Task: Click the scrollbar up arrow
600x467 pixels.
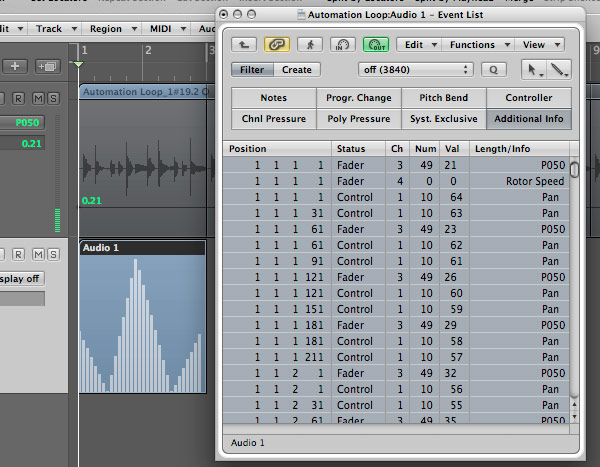Action: [x=574, y=404]
